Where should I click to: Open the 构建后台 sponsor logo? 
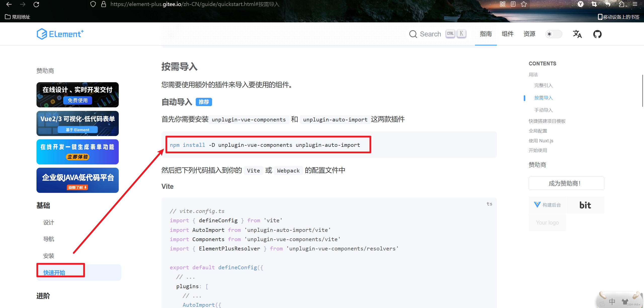(x=547, y=205)
